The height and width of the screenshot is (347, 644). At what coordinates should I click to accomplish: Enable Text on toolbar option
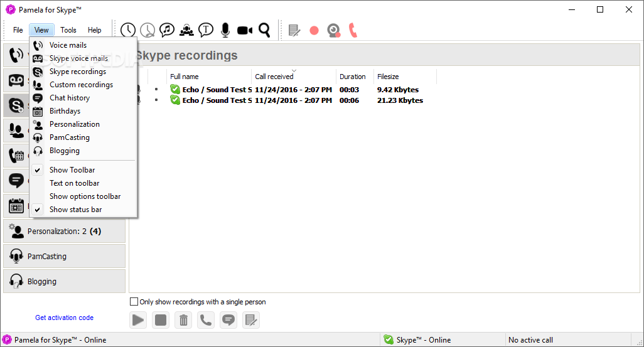click(83, 183)
